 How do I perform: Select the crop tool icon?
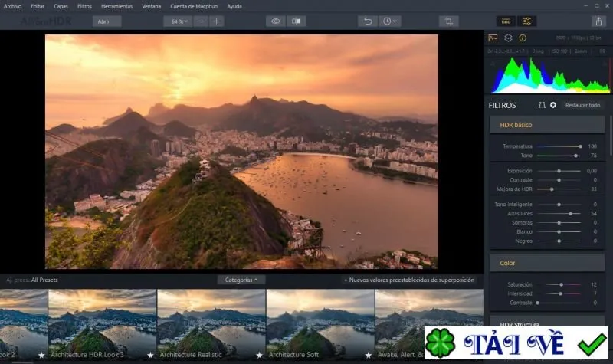[x=449, y=21]
